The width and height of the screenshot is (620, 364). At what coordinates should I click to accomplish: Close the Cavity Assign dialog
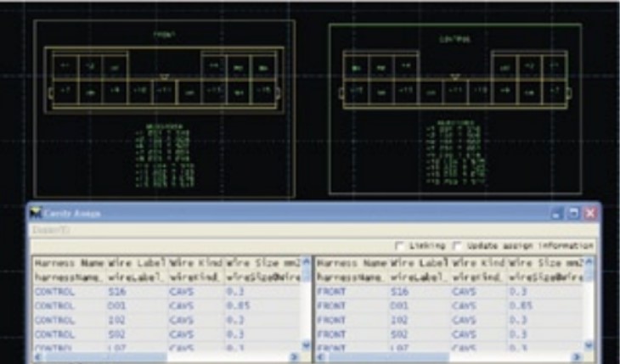point(589,213)
